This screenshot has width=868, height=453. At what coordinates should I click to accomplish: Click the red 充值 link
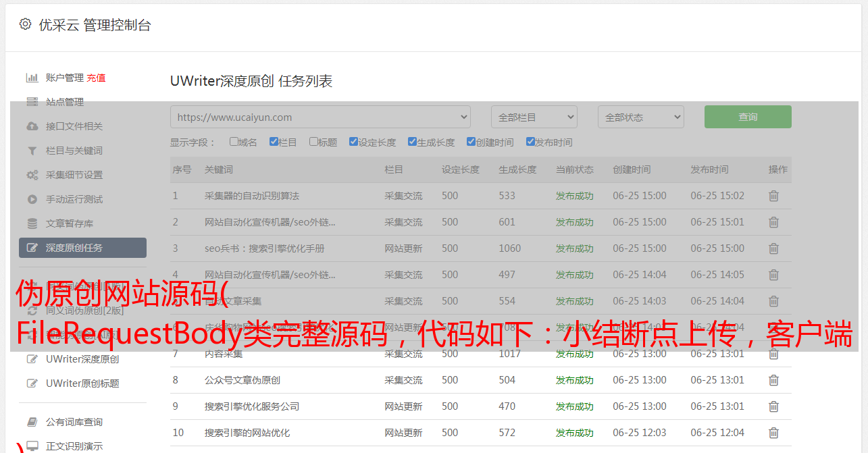[96, 78]
